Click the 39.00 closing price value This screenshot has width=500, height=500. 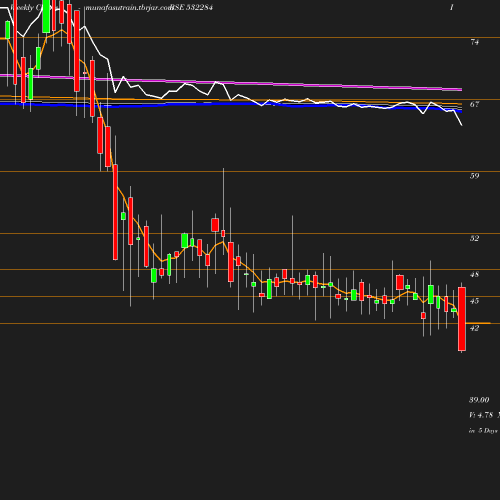click(479, 400)
